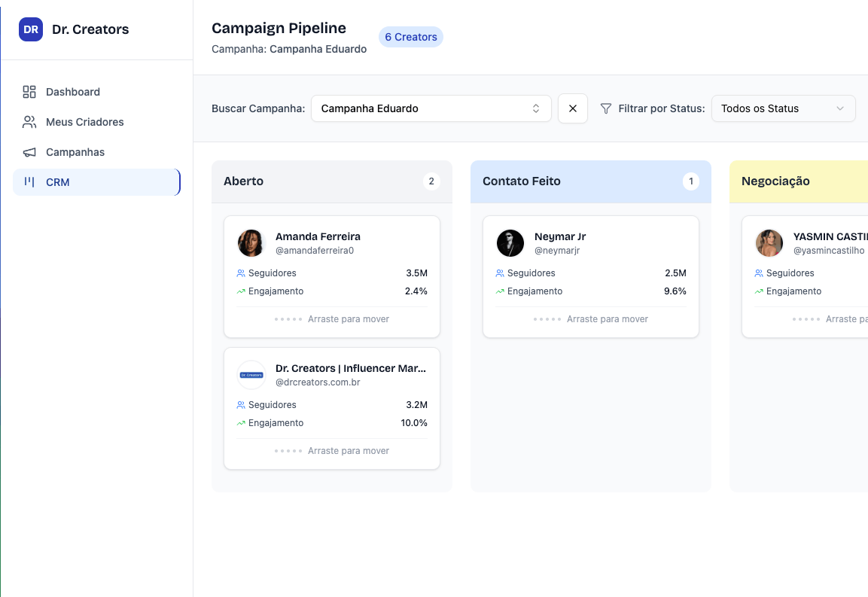Open the Buscar Campanha dropdown

point(431,108)
